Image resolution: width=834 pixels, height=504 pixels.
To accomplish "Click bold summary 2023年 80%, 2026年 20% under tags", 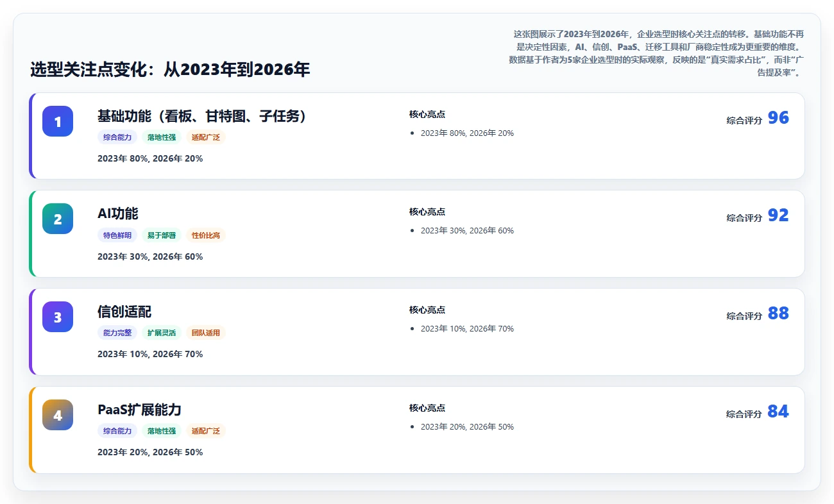I will [150, 158].
